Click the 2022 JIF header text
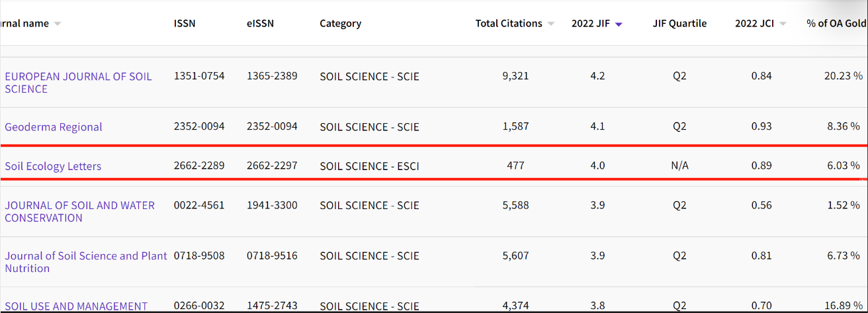Screen dimensions: 868x313 tap(591, 24)
